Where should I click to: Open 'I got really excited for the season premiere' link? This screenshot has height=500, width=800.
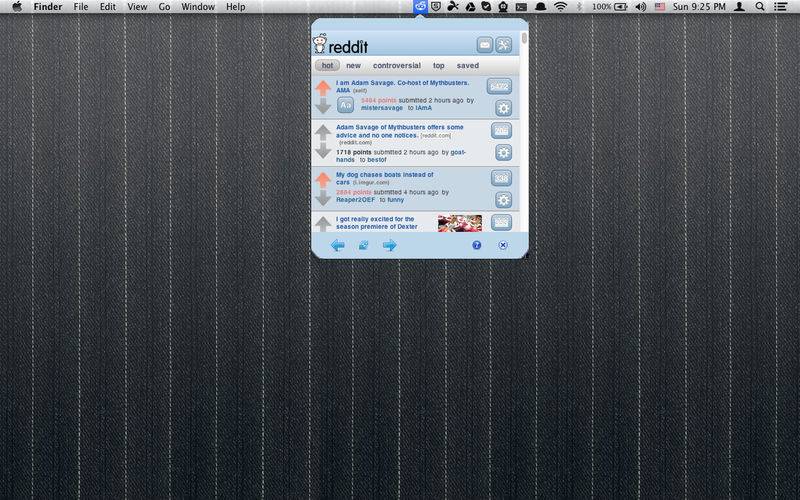(377, 222)
